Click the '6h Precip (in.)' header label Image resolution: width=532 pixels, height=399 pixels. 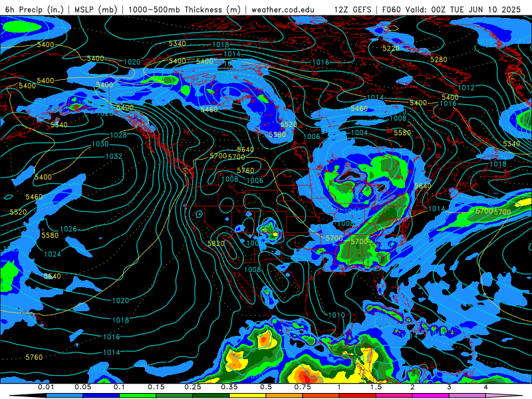[x=35, y=9]
